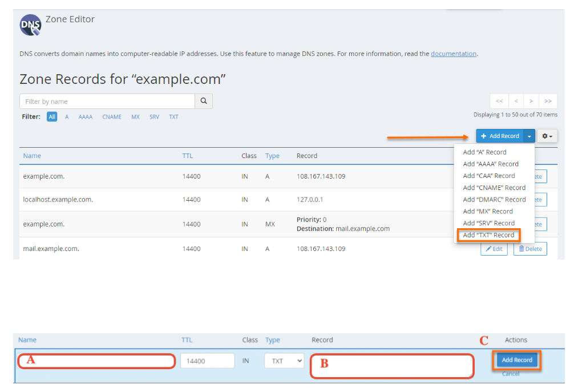This screenshot has width=574, height=392.
Task: Filter records by CNAME type
Action: click(x=112, y=117)
